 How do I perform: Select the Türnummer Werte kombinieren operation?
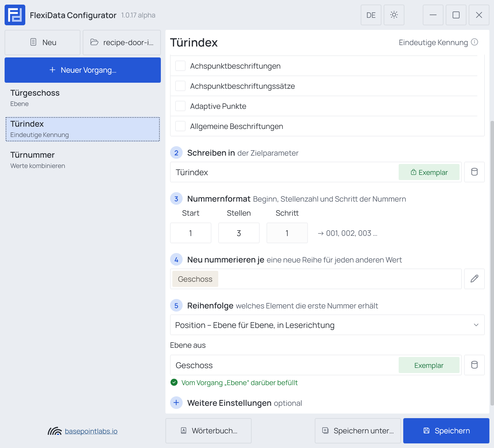pyautogui.click(x=83, y=160)
